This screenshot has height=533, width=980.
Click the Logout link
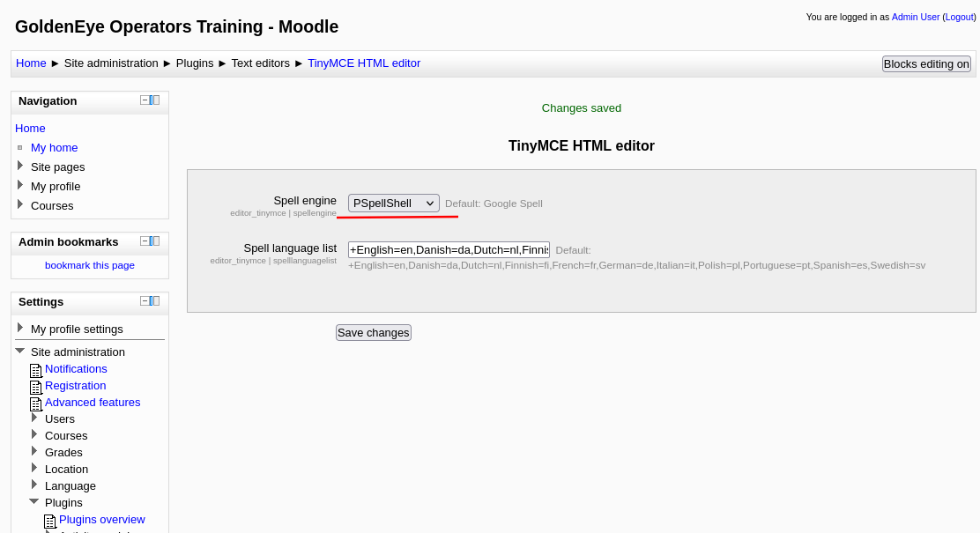pyautogui.click(x=960, y=17)
